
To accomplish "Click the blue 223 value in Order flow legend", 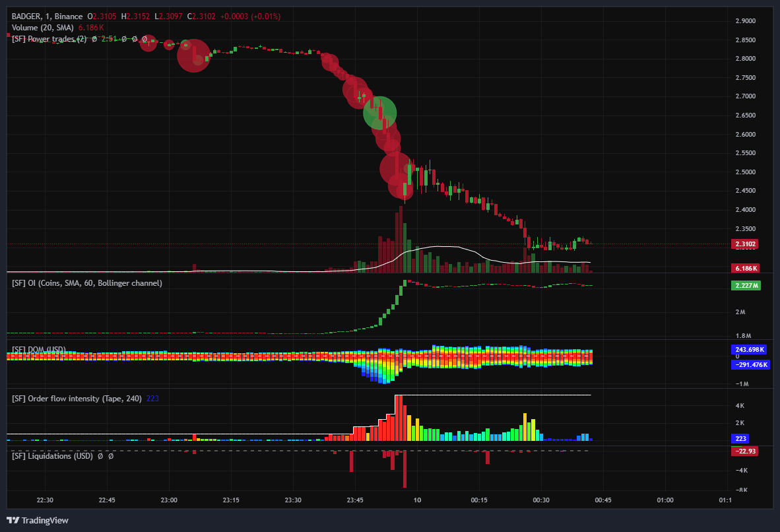I will (152, 399).
